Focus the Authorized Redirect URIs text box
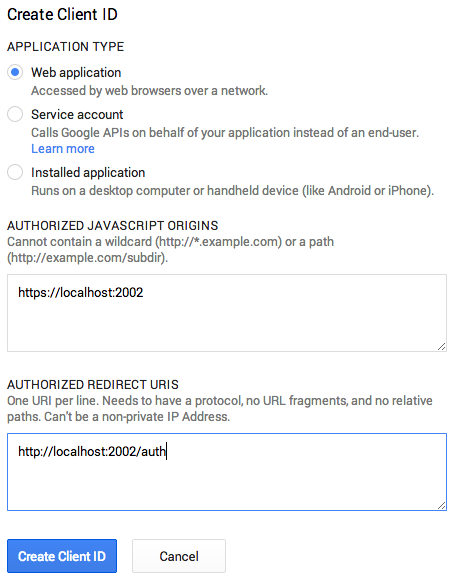Image resolution: width=457 pixels, height=581 pixels. coord(227,472)
